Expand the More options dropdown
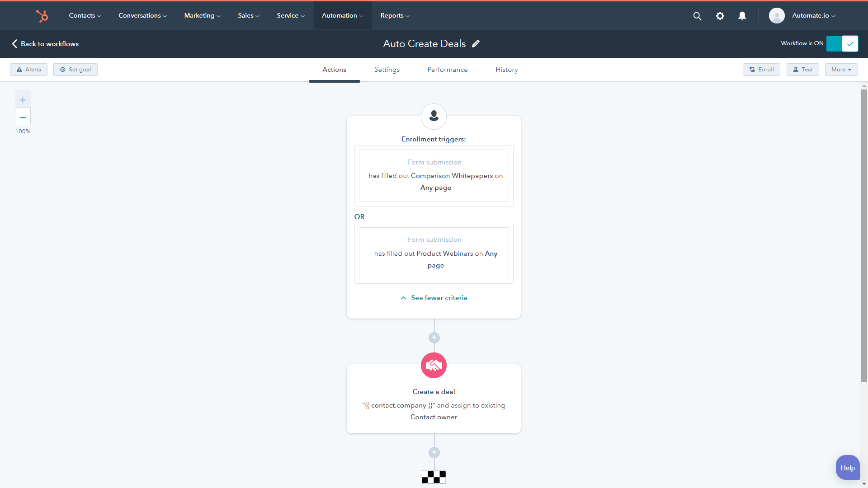 841,69
